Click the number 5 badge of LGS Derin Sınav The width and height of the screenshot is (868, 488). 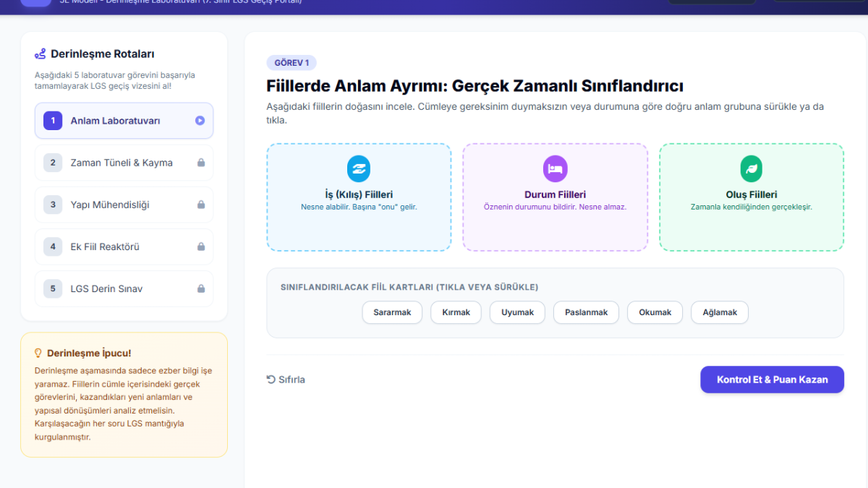click(53, 288)
